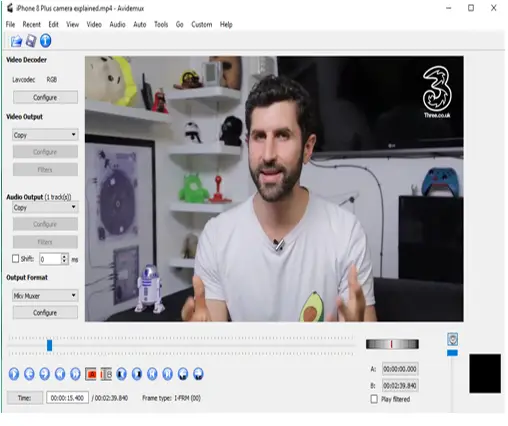Set selection start marker A

click(x=91, y=374)
